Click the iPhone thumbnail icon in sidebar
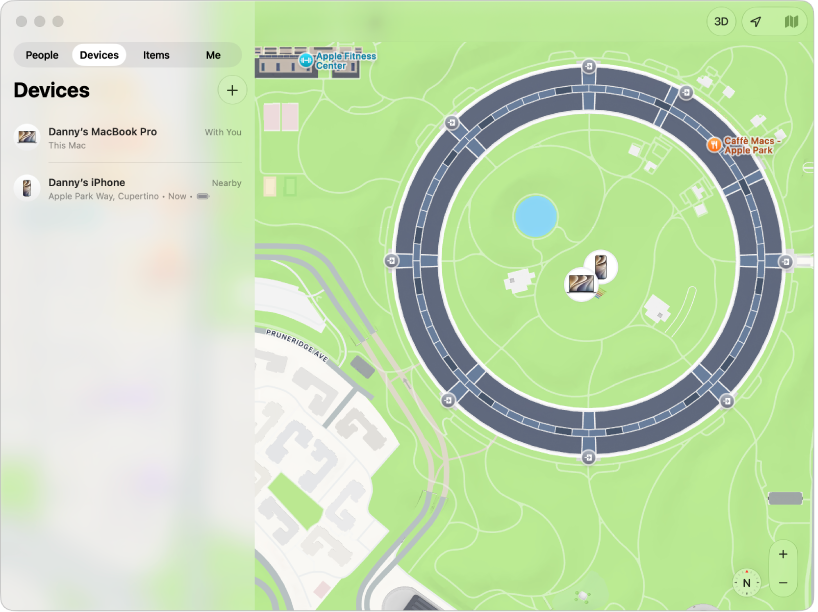The image size is (818, 612). click(27, 188)
